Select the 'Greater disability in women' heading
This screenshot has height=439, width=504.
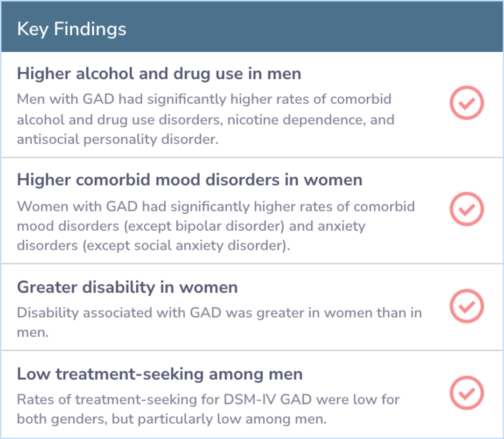pos(127,287)
